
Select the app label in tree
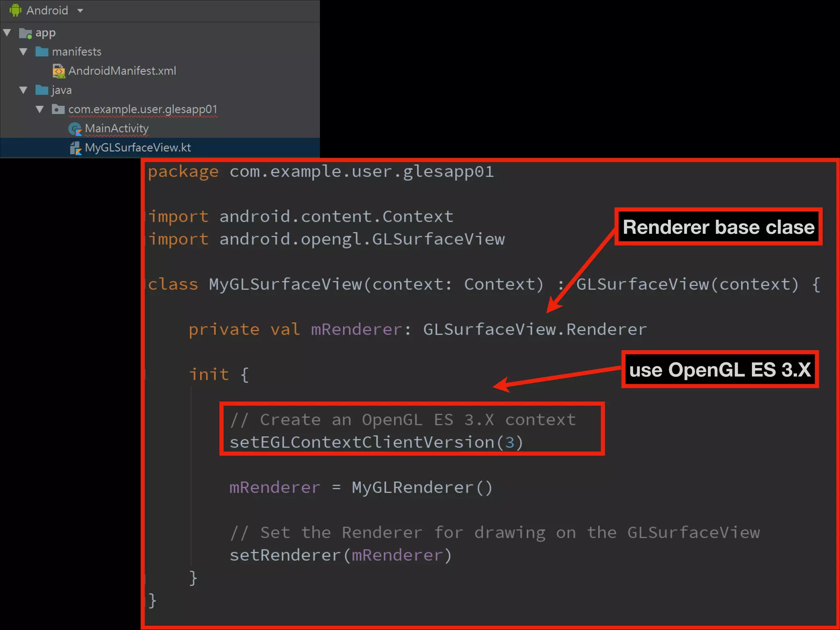coord(46,33)
